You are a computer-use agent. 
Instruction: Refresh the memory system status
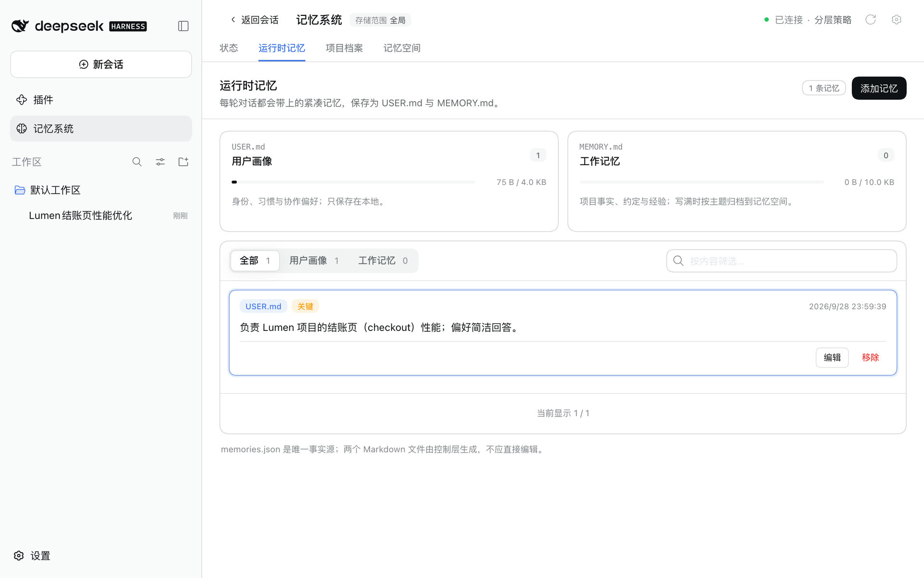(x=871, y=20)
